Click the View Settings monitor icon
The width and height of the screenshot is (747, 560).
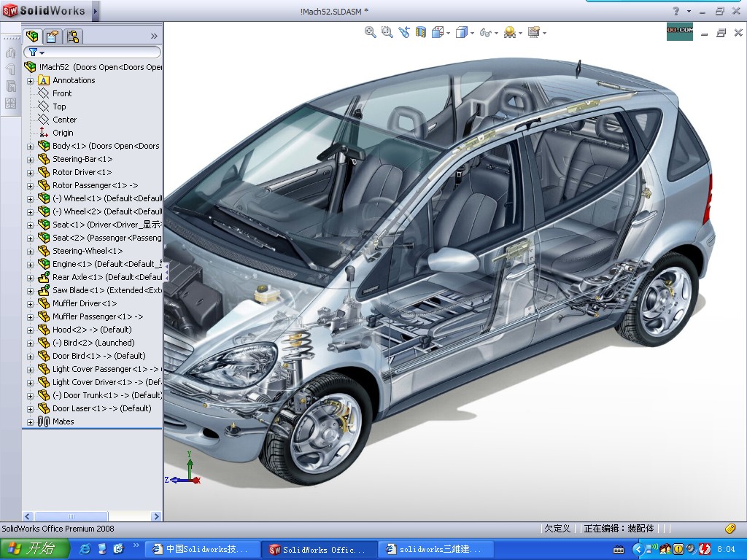pos(534,32)
